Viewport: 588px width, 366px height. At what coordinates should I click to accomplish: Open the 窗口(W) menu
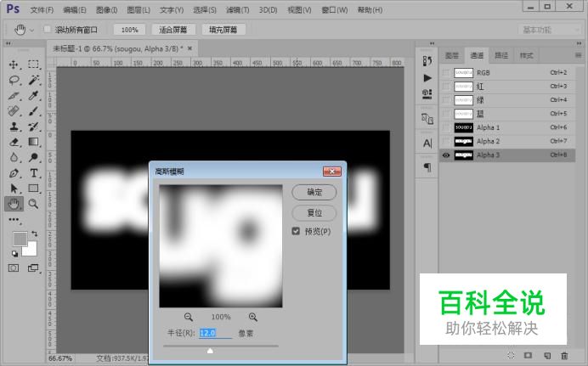(335, 10)
